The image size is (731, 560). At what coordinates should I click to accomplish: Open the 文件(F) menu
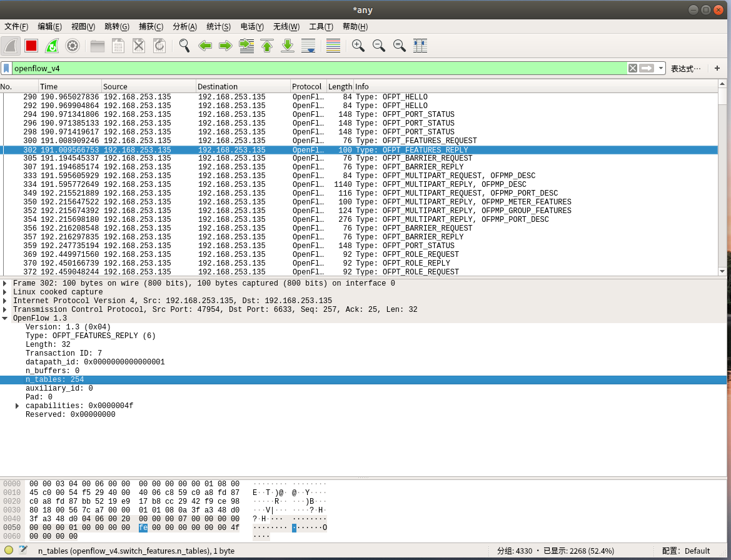tap(16, 26)
